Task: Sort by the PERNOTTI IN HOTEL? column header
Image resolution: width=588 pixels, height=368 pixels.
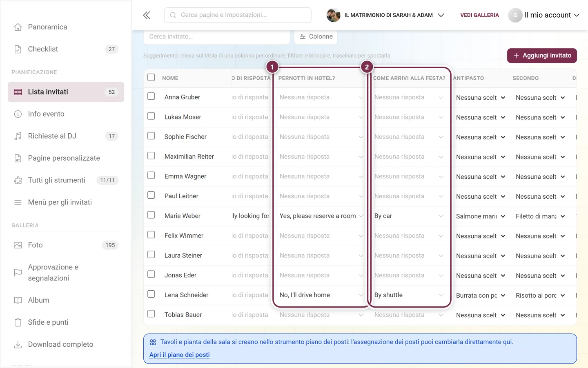Action: tap(307, 78)
